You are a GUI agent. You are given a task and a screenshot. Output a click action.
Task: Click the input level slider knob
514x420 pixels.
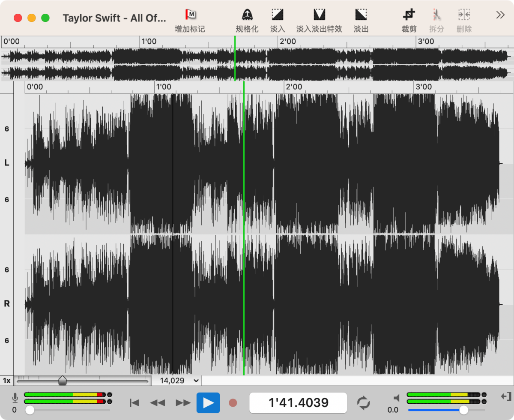(30, 410)
